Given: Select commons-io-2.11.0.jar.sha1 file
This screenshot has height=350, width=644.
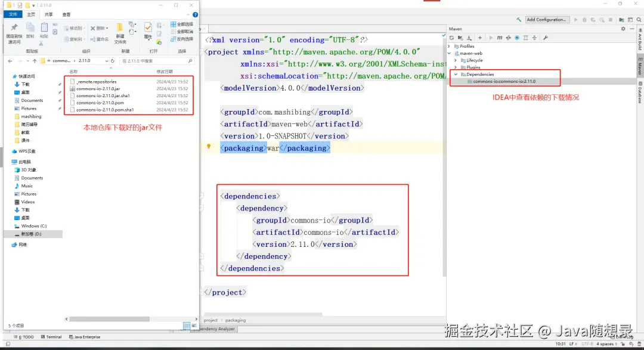Looking at the screenshot, I should [x=103, y=96].
